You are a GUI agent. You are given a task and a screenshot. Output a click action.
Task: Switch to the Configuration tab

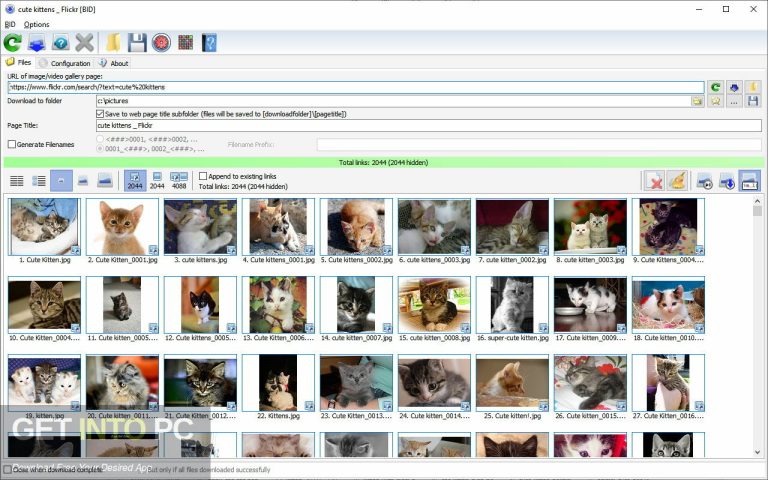click(x=65, y=63)
